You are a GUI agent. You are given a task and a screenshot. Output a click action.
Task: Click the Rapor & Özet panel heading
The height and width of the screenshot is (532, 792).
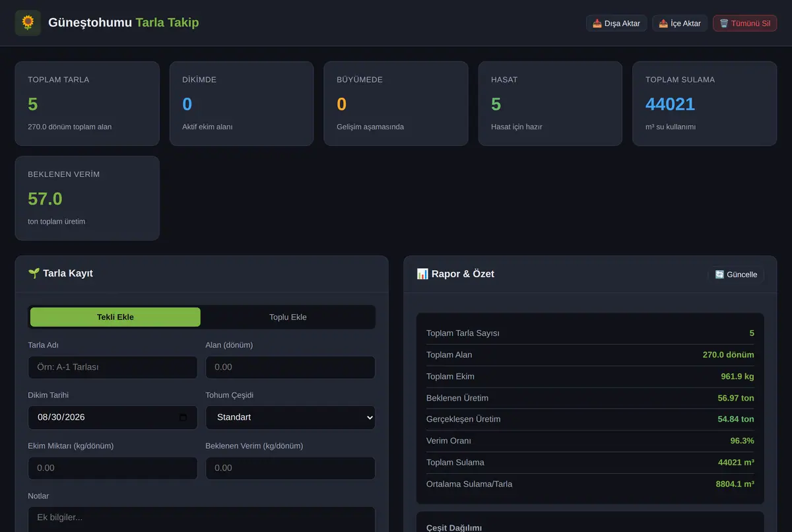(x=455, y=274)
